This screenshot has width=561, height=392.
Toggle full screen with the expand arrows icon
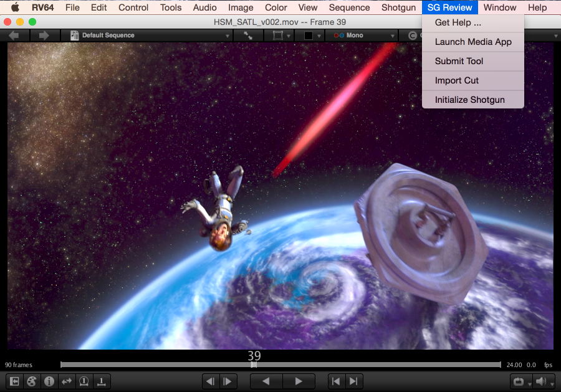248,36
